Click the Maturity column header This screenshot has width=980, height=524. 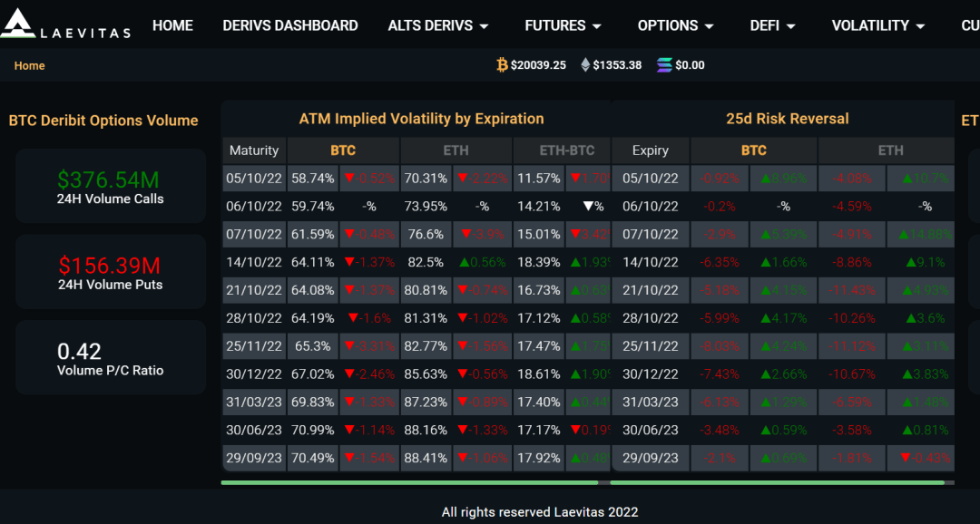coord(254,150)
